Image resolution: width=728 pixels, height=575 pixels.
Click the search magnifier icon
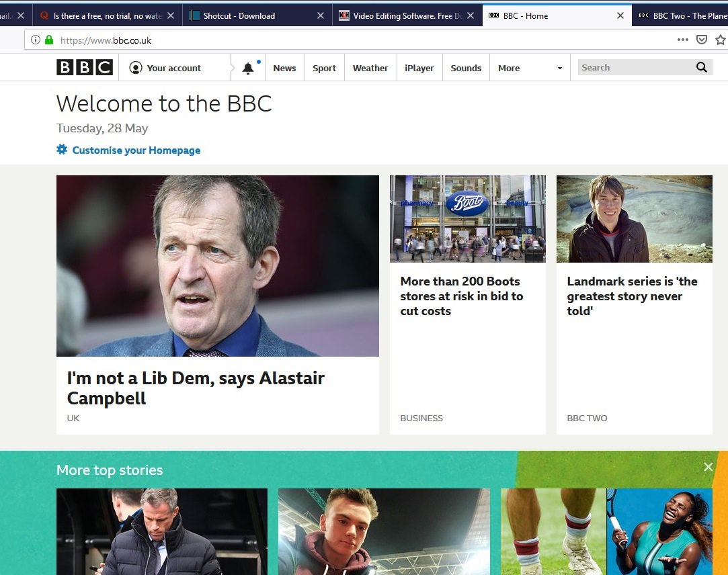(702, 67)
